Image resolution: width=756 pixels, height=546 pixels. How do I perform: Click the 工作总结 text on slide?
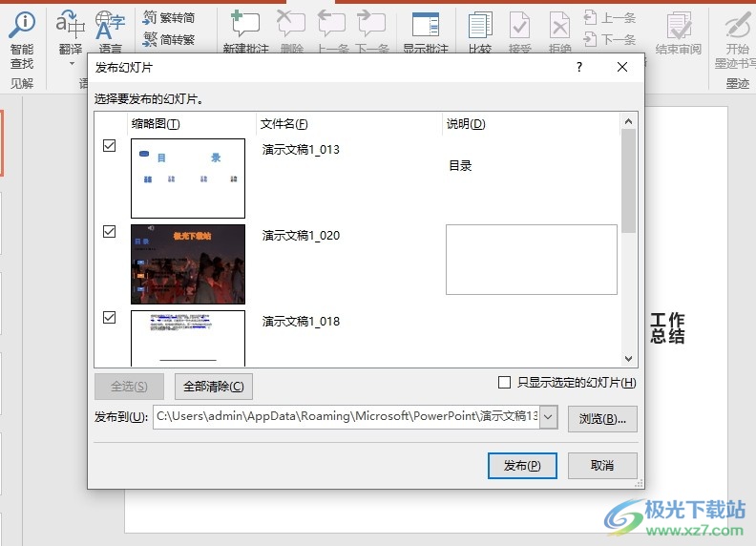click(x=668, y=328)
